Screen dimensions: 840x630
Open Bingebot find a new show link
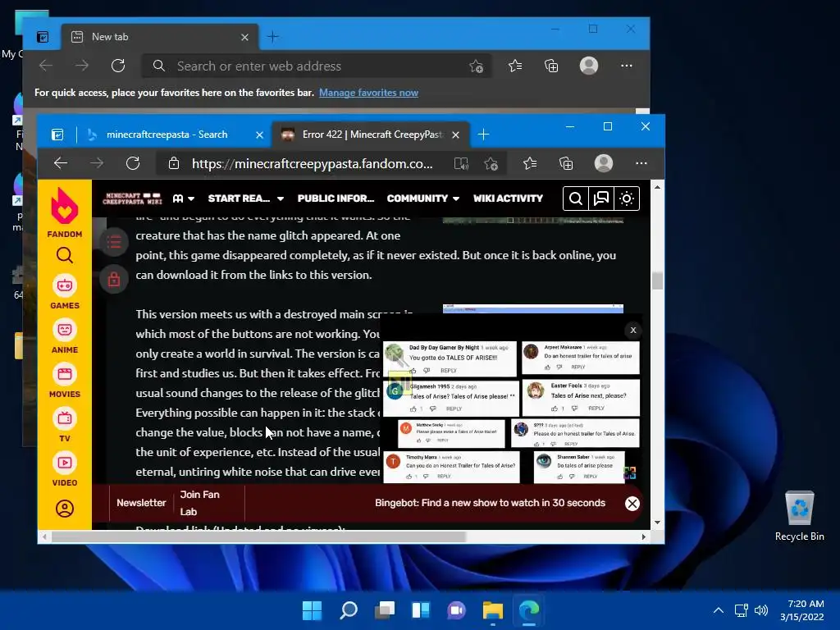point(490,503)
